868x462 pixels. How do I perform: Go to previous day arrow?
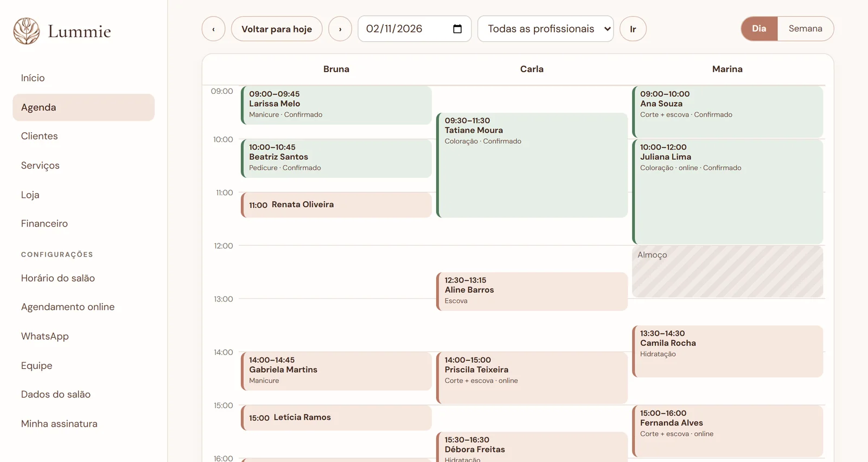click(213, 29)
